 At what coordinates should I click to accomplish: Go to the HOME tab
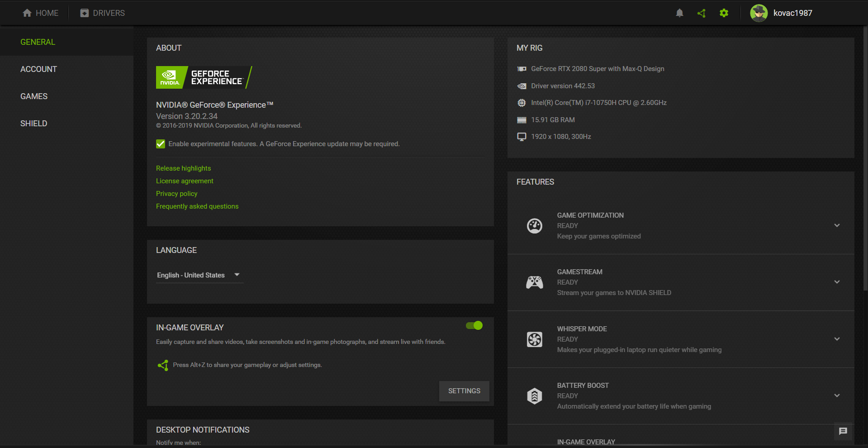tap(41, 13)
